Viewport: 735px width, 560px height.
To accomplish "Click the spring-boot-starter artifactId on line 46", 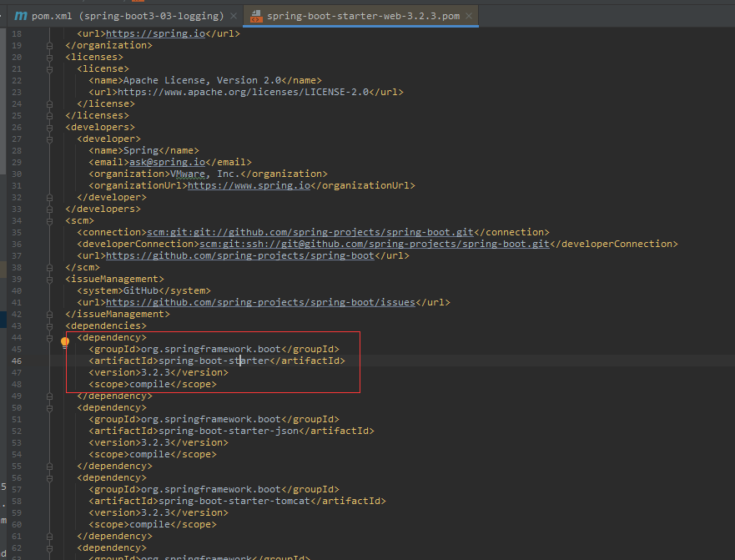I will pos(214,361).
